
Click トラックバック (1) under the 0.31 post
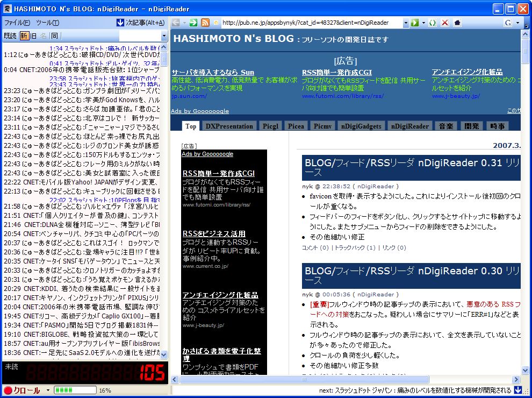point(355,247)
